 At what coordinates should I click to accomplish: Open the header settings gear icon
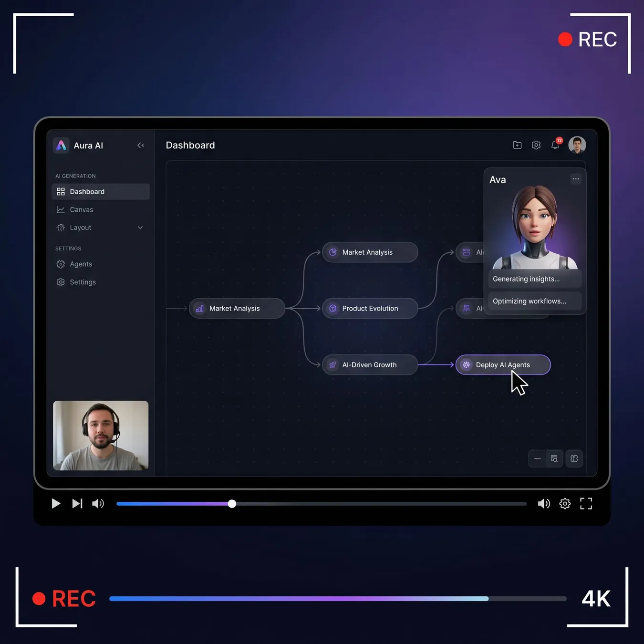536,145
